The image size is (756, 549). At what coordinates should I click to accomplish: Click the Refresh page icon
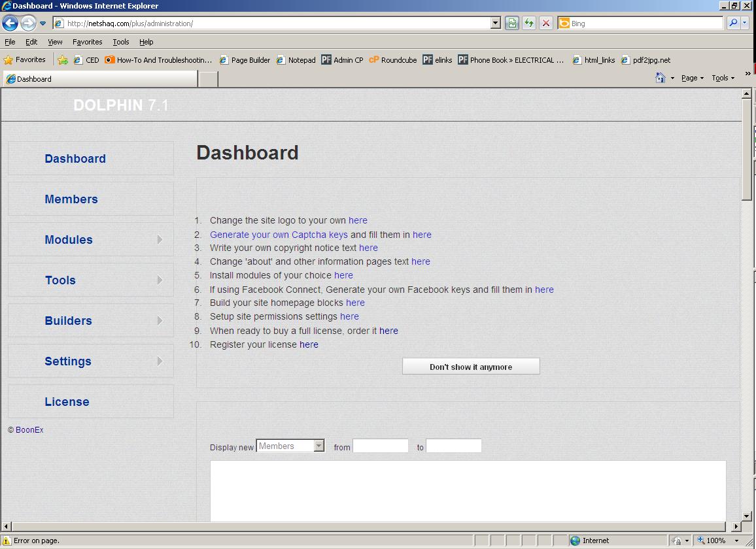click(x=528, y=24)
